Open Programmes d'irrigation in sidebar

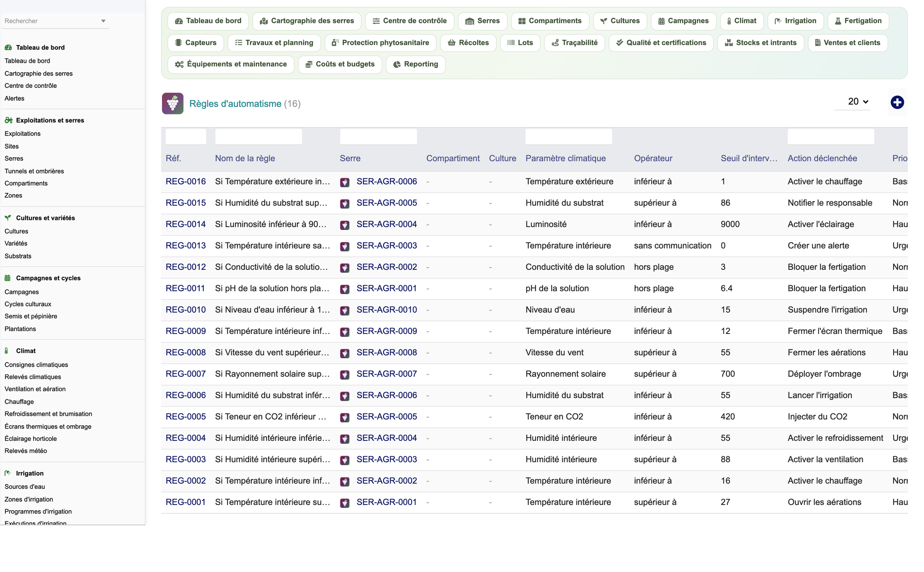click(38, 512)
